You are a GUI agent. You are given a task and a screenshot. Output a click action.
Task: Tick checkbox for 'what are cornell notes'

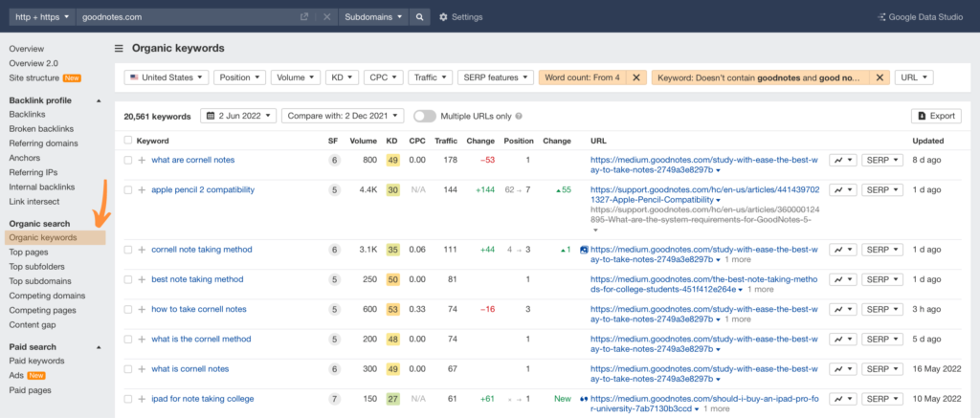[x=128, y=160]
